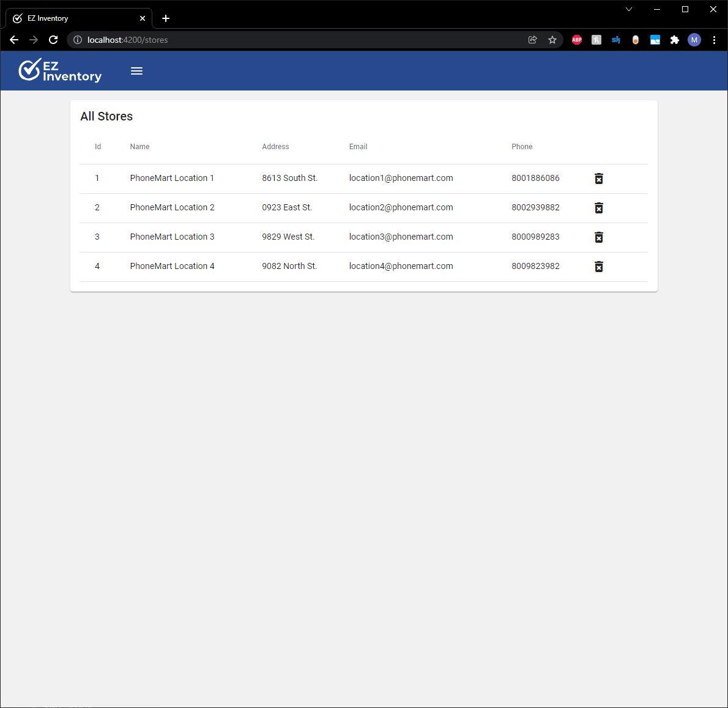
Task: Click the site info icon in address bar
Action: pos(77,40)
